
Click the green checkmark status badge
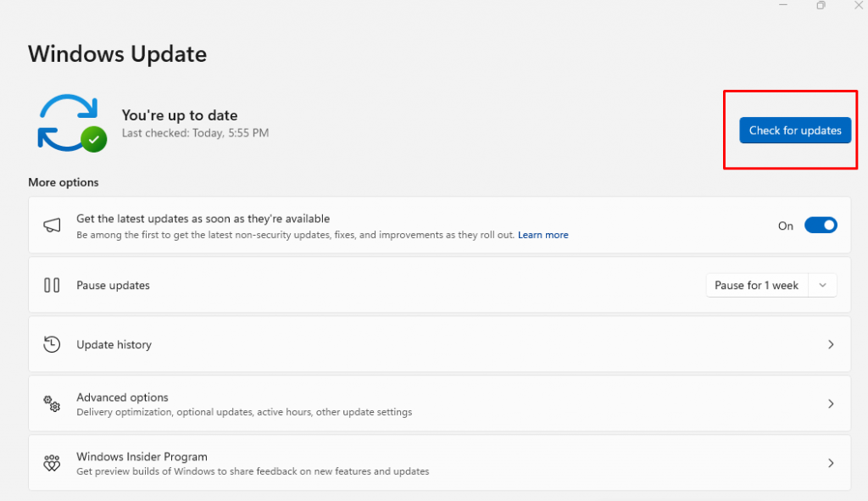point(93,139)
